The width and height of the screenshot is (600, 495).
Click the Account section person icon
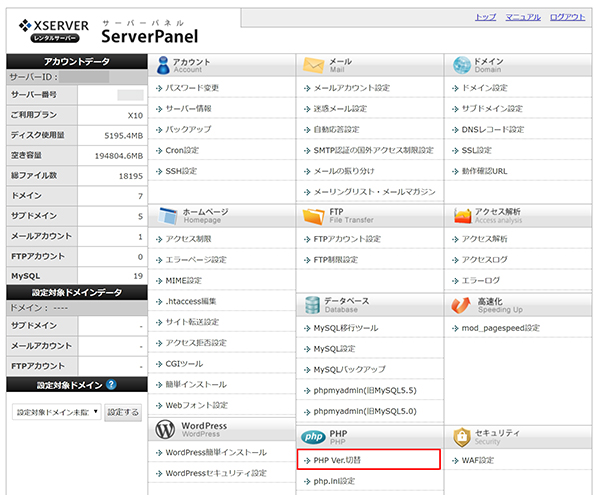point(163,65)
